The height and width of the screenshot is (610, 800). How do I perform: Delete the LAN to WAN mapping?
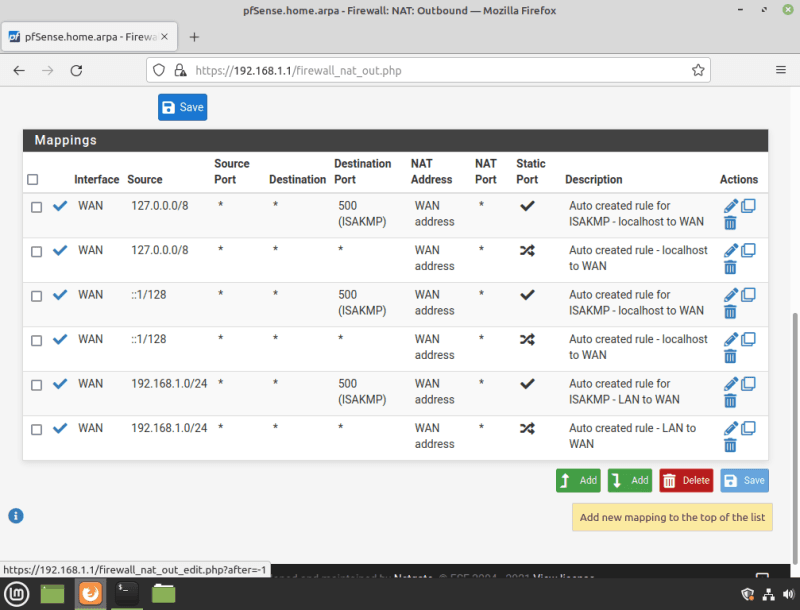coord(730,445)
